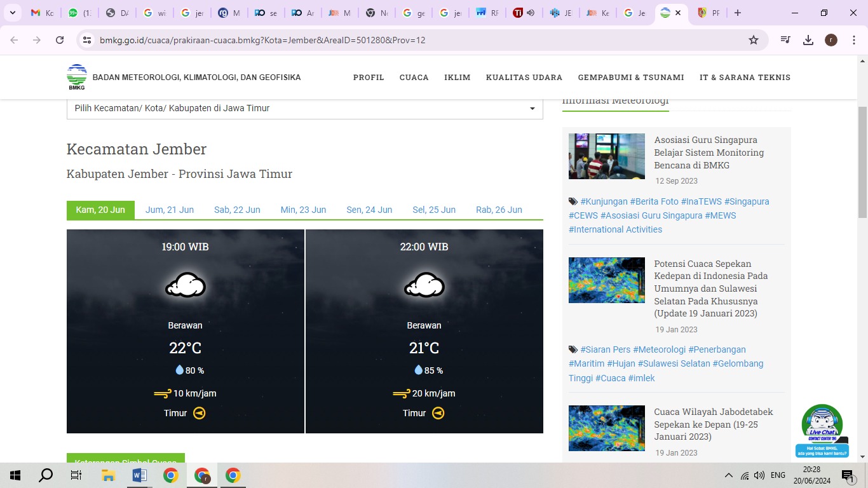
Task: Click the #International Activities tag
Action: [x=615, y=229]
